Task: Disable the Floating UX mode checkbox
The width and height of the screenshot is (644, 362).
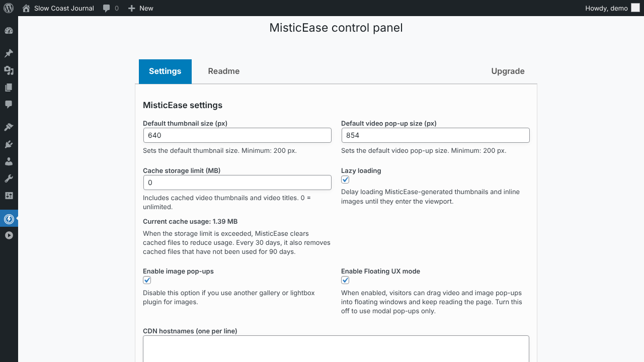Action: click(x=345, y=280)
